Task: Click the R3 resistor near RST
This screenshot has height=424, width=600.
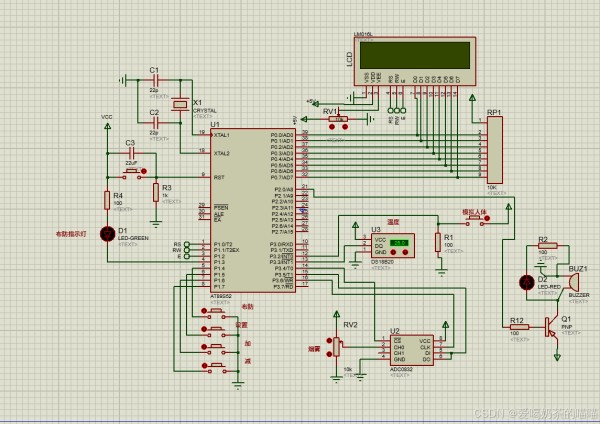Action: tap(155, 192)
